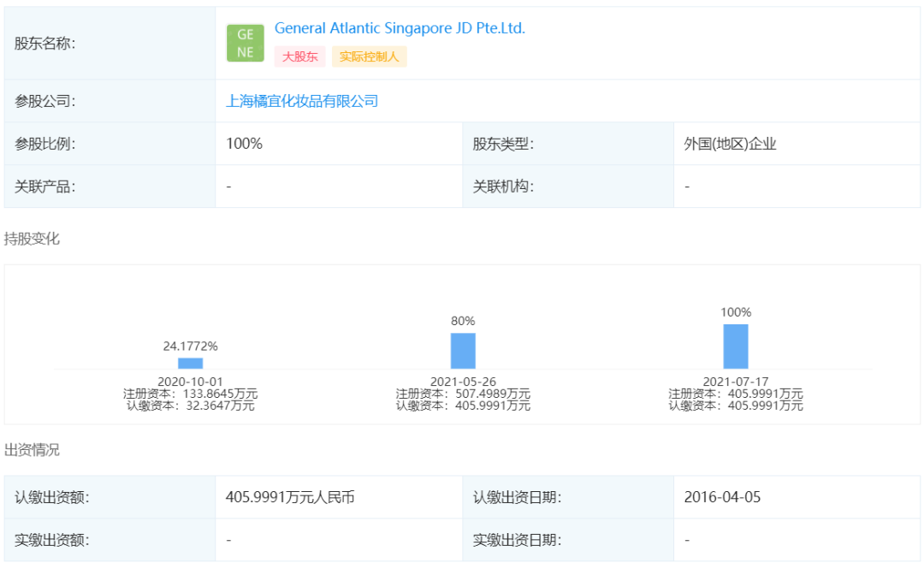Screen dimensions: 924x575
Task: Click the 关联产品 label
Action: click(x=44, y=187)
